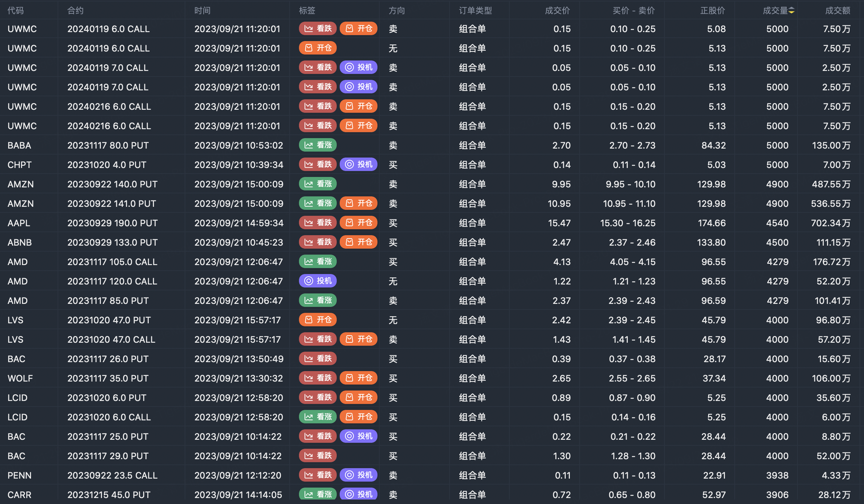Click the 标签 column header
The height and width of the screenshot is (504, 864).
point(307,11)
